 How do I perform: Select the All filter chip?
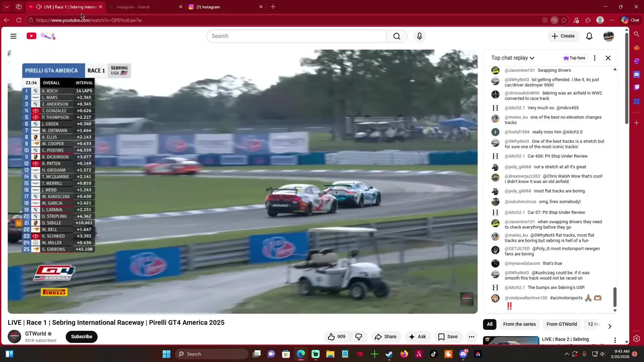[490, 324]
